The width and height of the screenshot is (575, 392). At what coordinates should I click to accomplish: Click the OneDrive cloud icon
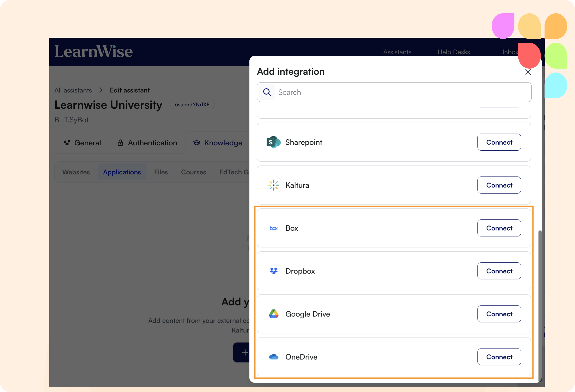(x=273, y=357)
